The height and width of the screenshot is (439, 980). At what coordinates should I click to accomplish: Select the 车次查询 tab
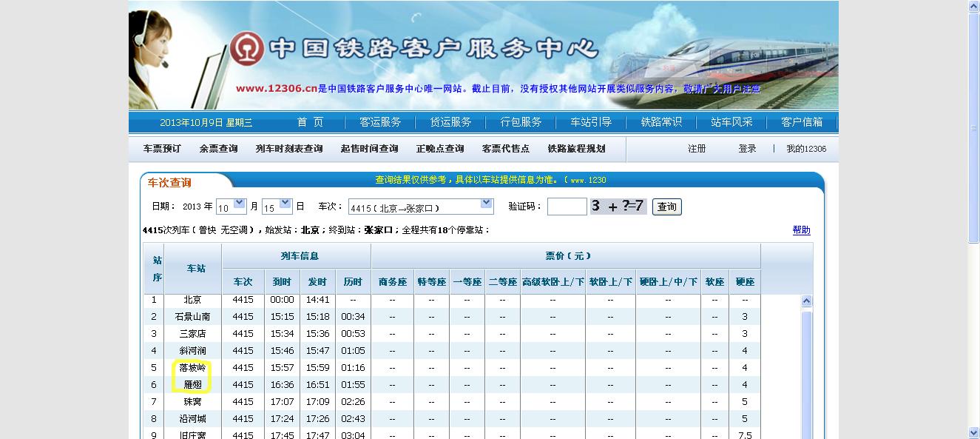click(170, 182)
